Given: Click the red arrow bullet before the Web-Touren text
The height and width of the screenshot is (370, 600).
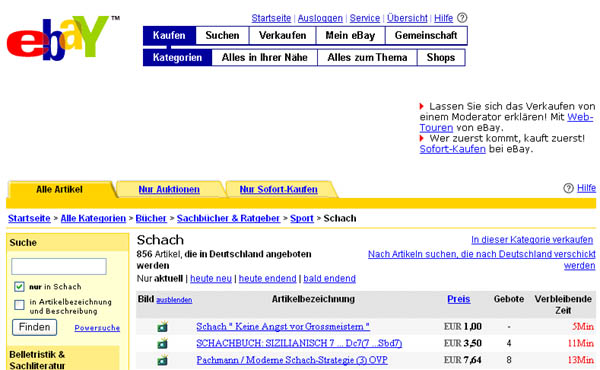Looking at the screenshot, I should tap(422, 106).
